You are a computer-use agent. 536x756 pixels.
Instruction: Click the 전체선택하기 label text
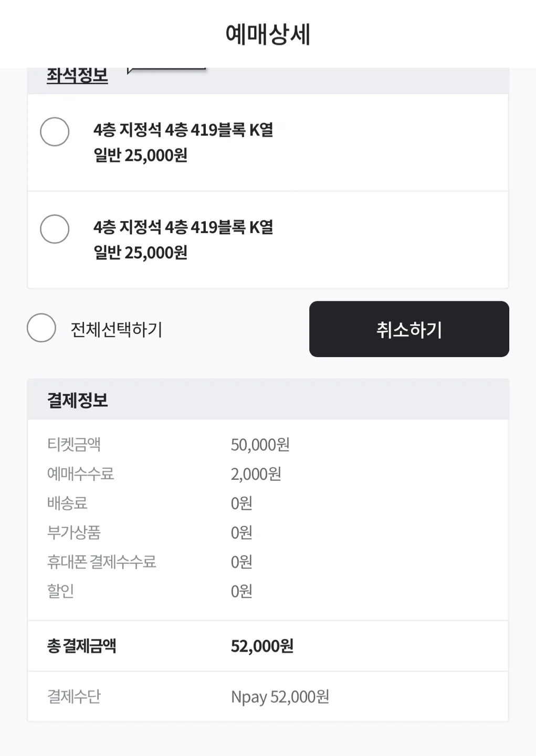pos(116,330)
